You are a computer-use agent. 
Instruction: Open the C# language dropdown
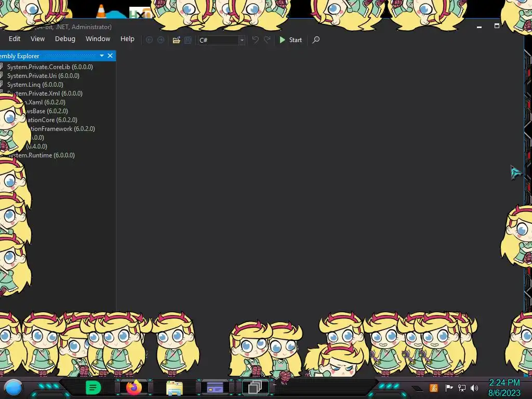tap(221, 40)
